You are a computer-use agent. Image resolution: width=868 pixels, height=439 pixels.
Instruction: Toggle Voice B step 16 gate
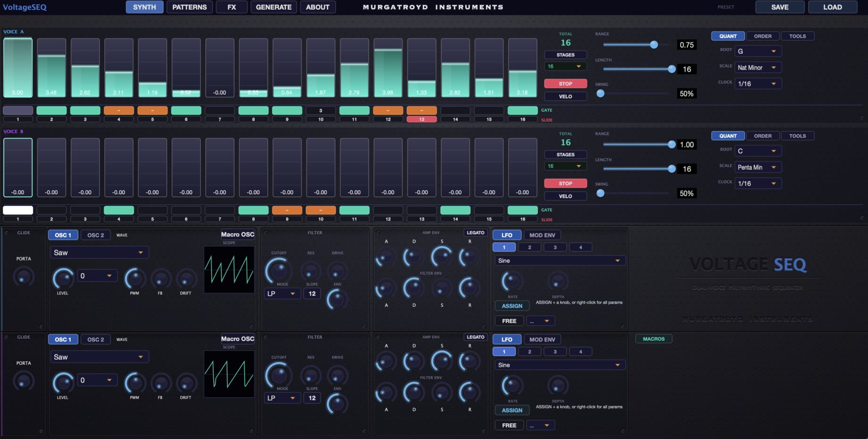[x=522, y=210]
